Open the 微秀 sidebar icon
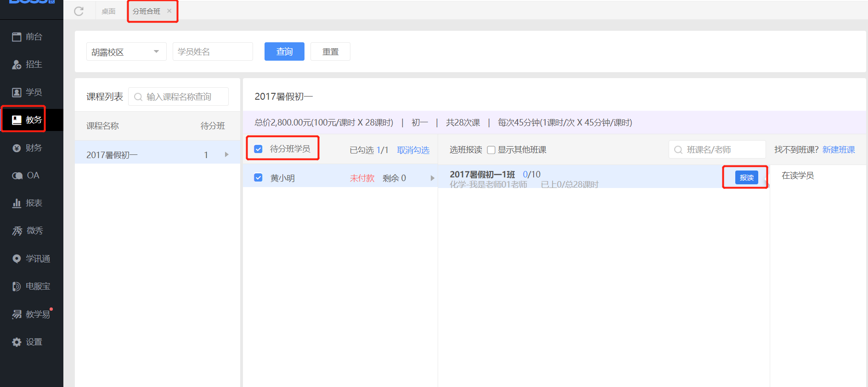 17,231
